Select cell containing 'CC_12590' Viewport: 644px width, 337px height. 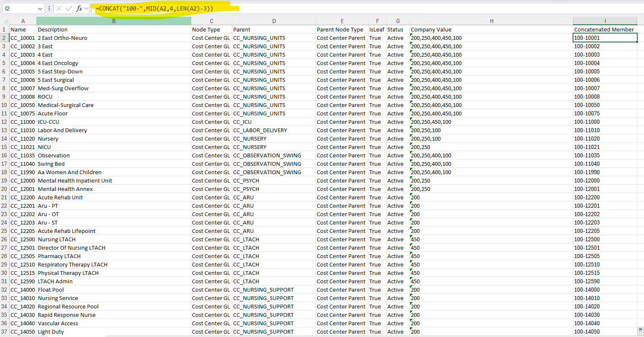click(23, 281)
